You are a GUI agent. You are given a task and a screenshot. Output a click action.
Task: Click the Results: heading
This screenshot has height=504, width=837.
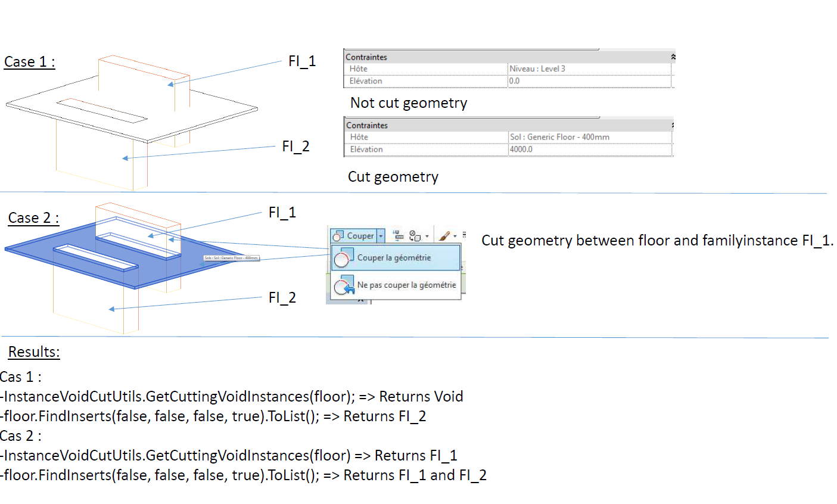[34, 352]
